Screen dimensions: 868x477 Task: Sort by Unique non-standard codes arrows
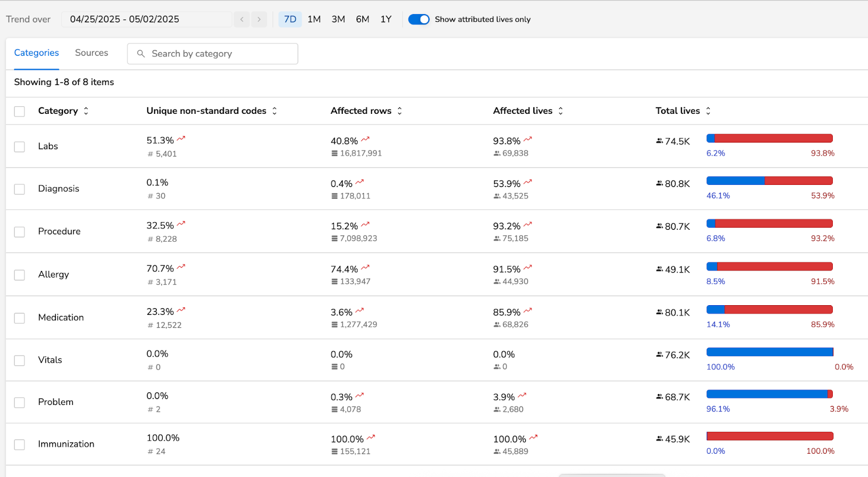click(x=275, y=111)
